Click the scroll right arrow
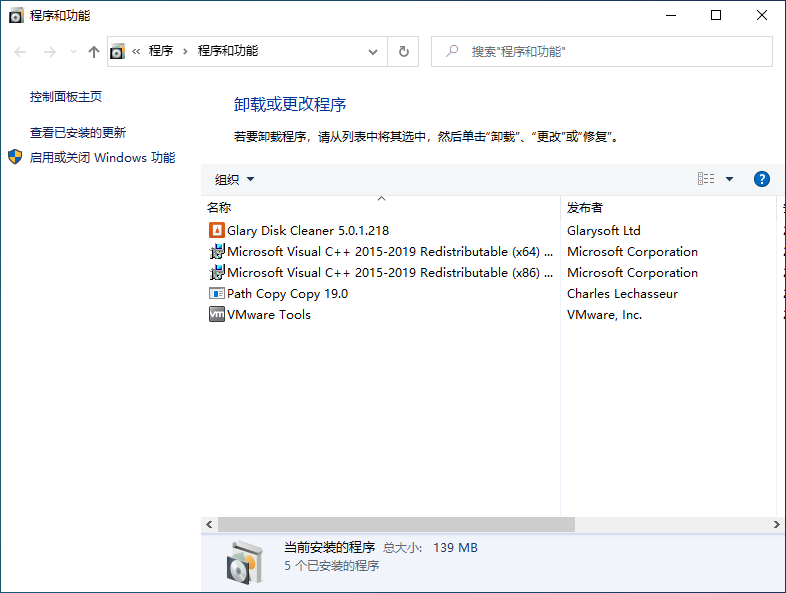786x593 pixels. point(776,524)
